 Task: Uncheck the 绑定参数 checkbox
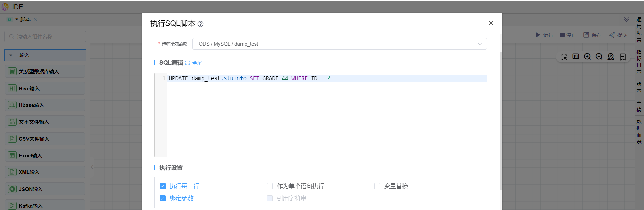(x=163, y=198)
